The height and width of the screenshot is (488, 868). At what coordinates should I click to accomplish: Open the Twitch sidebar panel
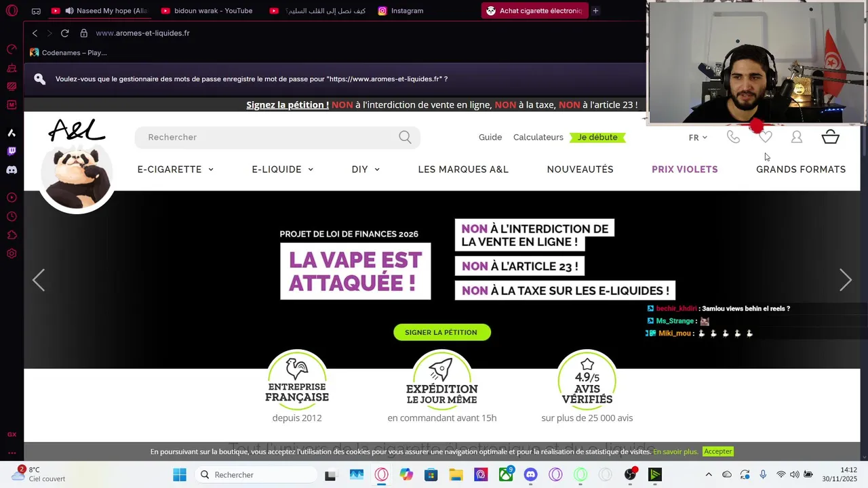coord(12,151)
